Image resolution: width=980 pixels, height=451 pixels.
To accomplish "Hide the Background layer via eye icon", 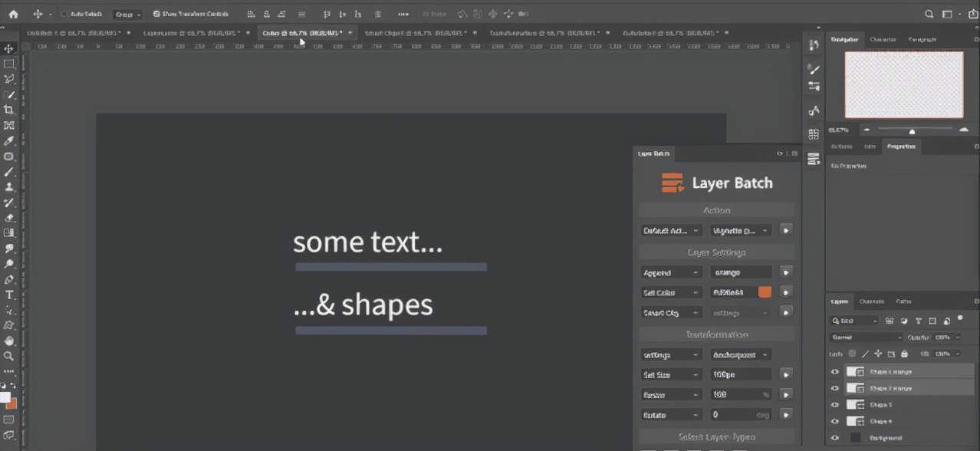I will [835, 437].
